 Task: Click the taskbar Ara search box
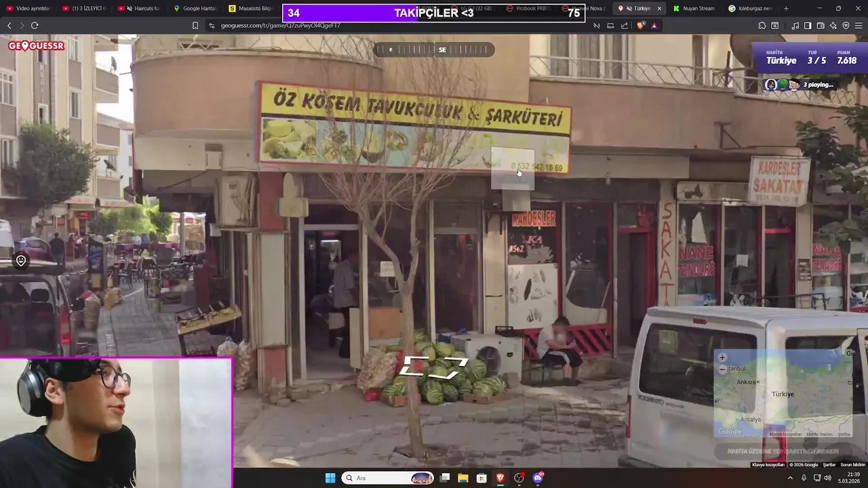(387, 478)
